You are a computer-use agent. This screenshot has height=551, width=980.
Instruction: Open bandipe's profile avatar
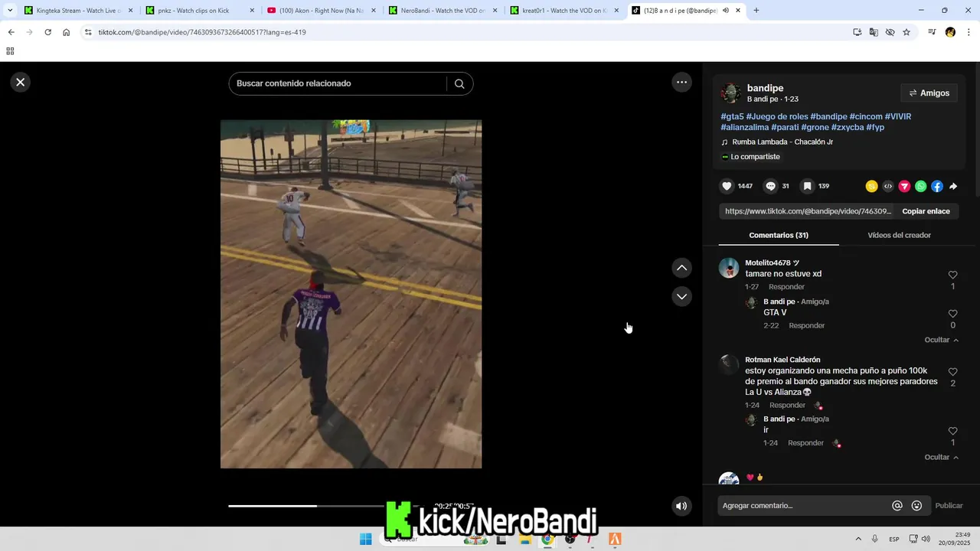[x=731, y=93]
